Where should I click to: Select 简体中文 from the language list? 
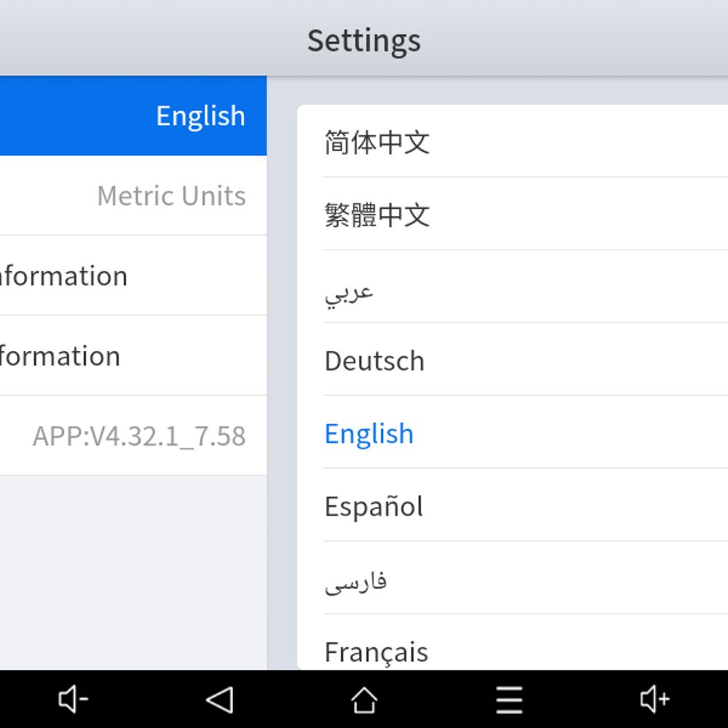[x=377, y=142]
